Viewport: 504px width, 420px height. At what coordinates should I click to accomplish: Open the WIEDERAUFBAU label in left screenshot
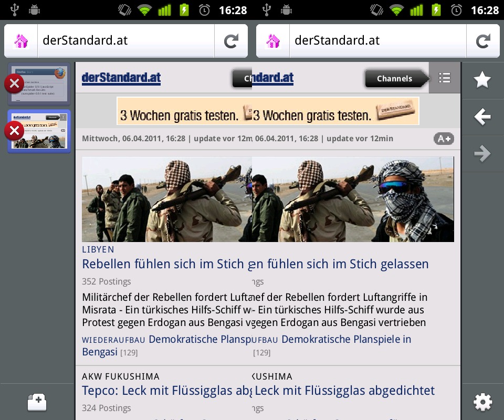point(113,340)
